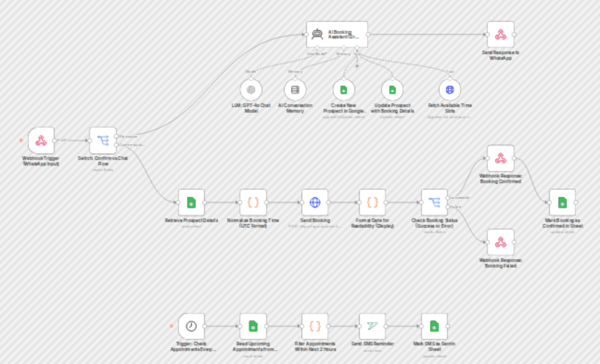Open the LLM GPT-4o Chat Model node

[251, 89]
